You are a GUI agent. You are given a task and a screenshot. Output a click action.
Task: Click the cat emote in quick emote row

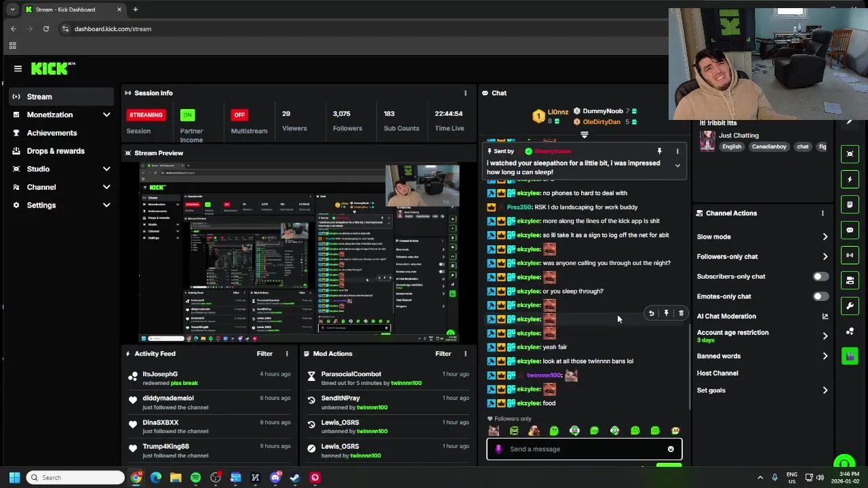pyautogui.click(x=493, y=430)
